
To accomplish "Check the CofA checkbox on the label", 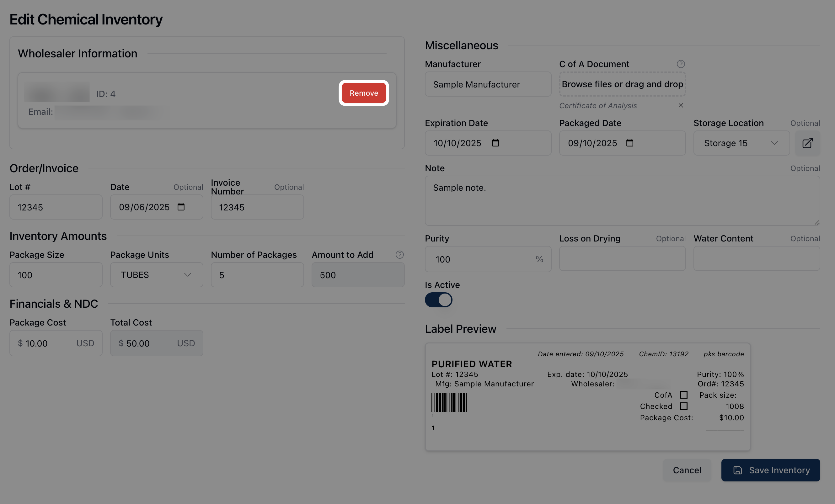I will (x=683, y=395).
